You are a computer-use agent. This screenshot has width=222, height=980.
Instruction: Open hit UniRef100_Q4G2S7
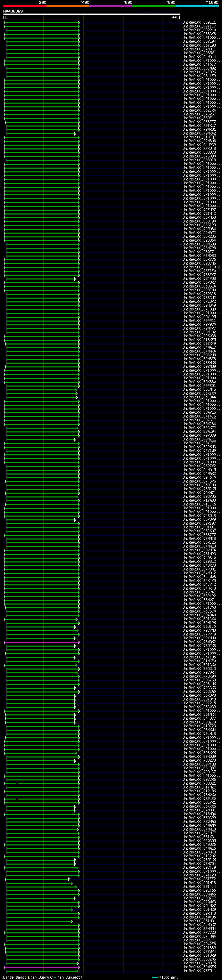199,114
